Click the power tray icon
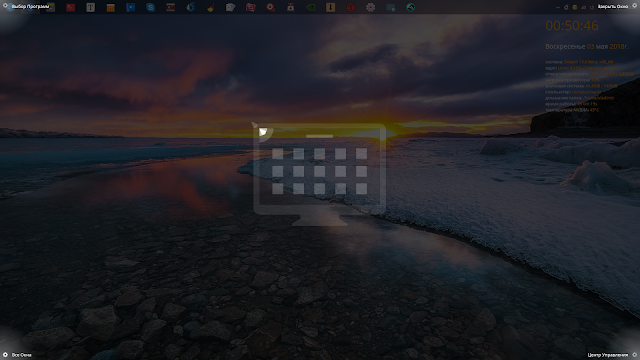Image resolution: width=640 pixels, height=360 pixels. (x=592, y=7)
